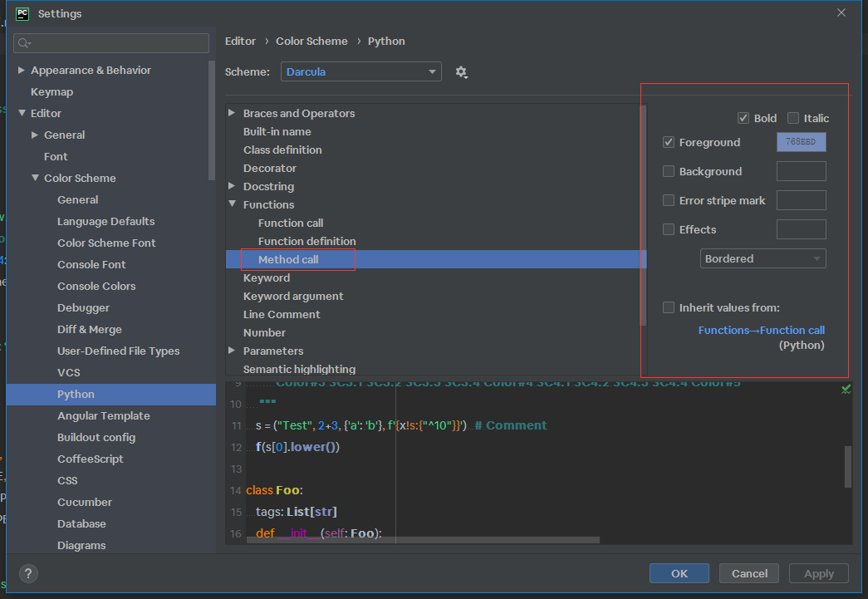This screenshot has width=868, height=599.
Task: Select Database color scheme item
Action: (81, 523)
